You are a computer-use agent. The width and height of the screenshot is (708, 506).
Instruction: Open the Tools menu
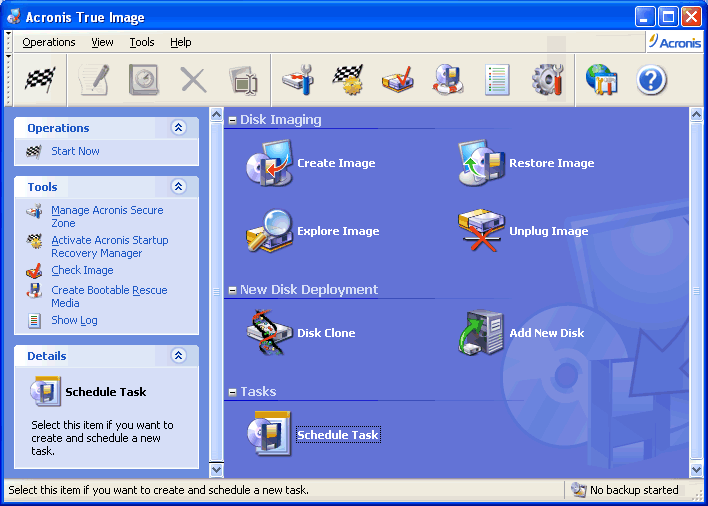tap(142, 42)
